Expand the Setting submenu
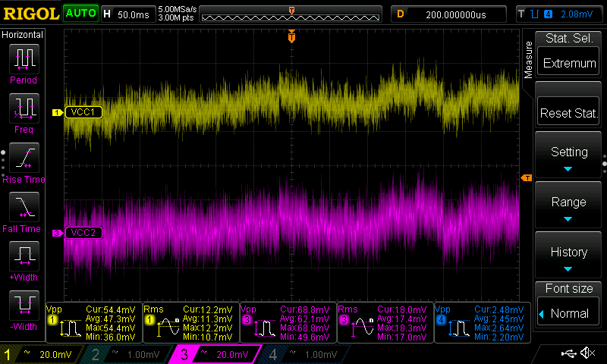607x364 pixels. 568,157
